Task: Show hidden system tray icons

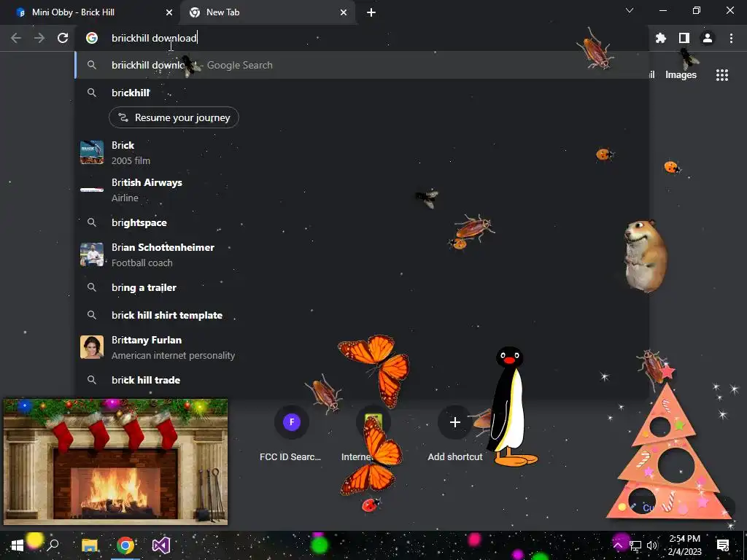Action: [x=617, y=545]
